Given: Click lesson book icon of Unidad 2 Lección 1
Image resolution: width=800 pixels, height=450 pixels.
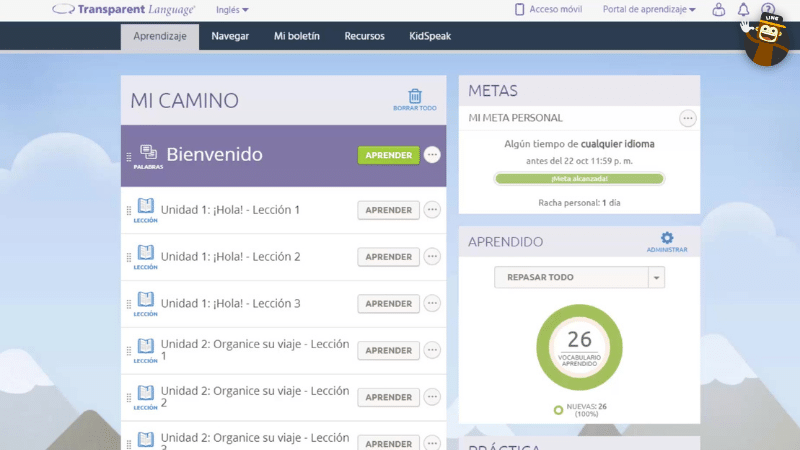Looking at the screenshot, I should pyautogui.click(x=145, y=351).
